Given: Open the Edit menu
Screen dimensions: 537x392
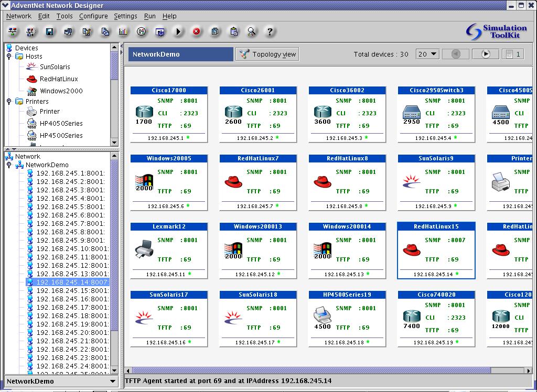Looking at the screenshot, I should click(x=44, y=16).
